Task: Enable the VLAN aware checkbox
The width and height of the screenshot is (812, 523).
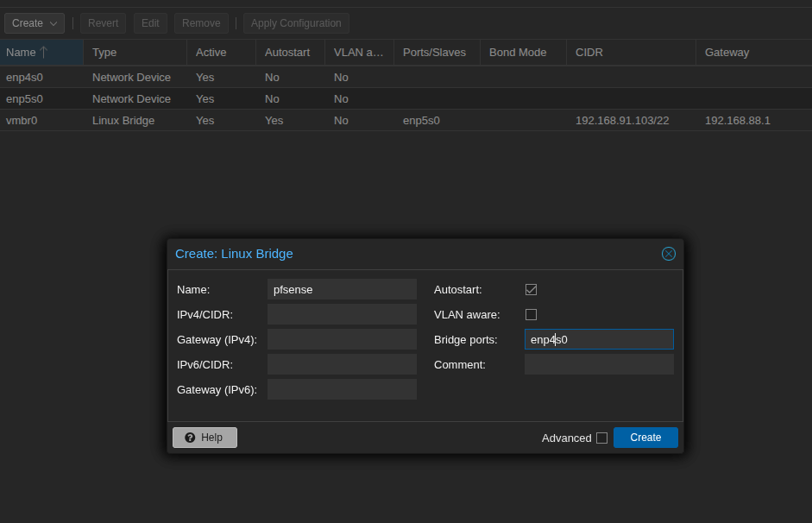Action: point(531,315)
